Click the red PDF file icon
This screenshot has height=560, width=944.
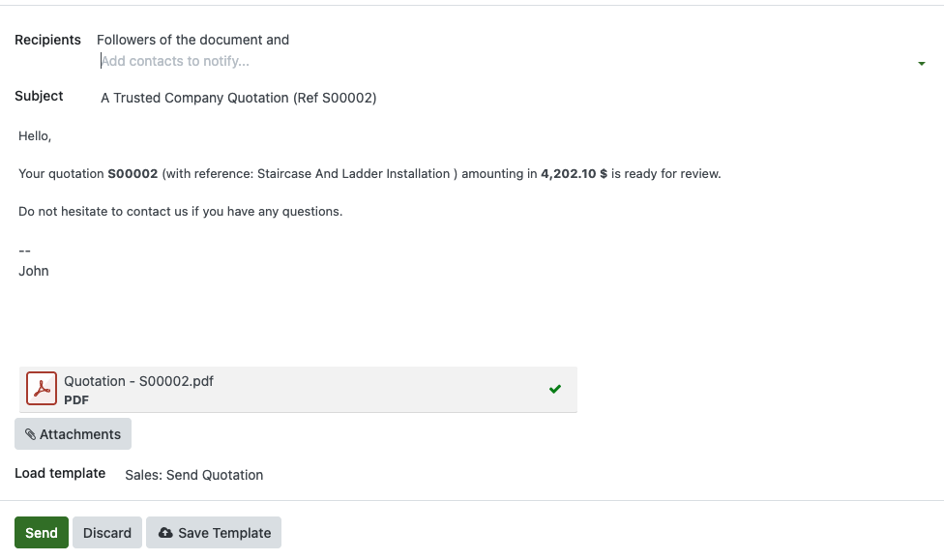click(42, 389)
